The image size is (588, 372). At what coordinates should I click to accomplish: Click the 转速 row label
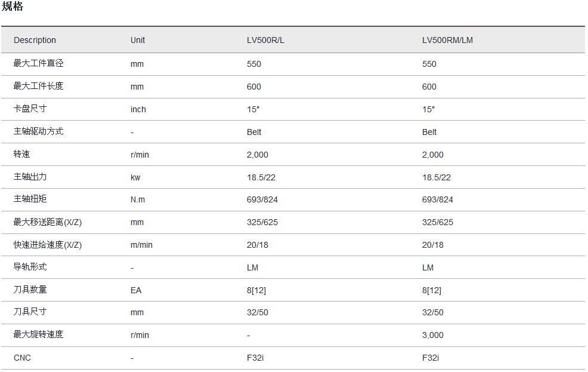21,154
